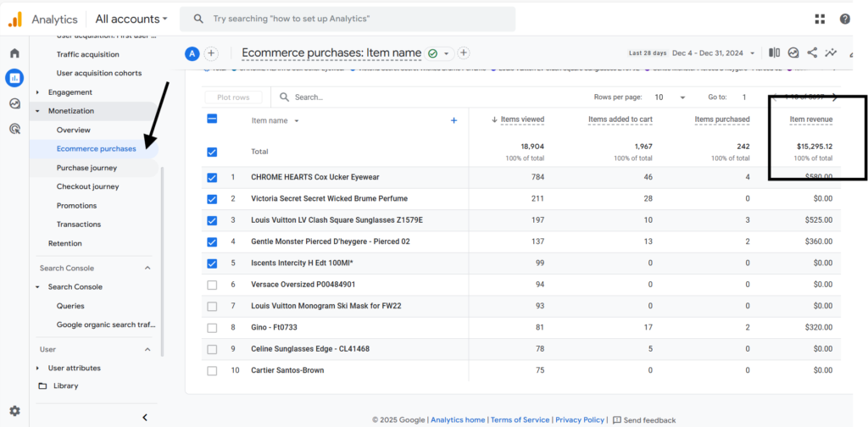Open Privacy Policy link
This screenshot has width=868, height=427.
point(580,420)
